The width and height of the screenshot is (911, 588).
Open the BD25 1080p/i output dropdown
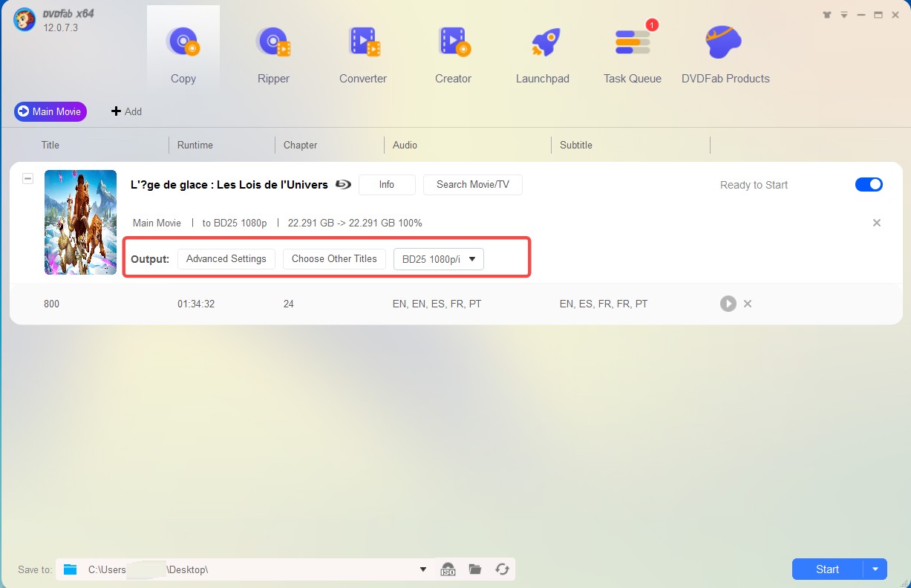pyautogui.click(x=439, y=259)
